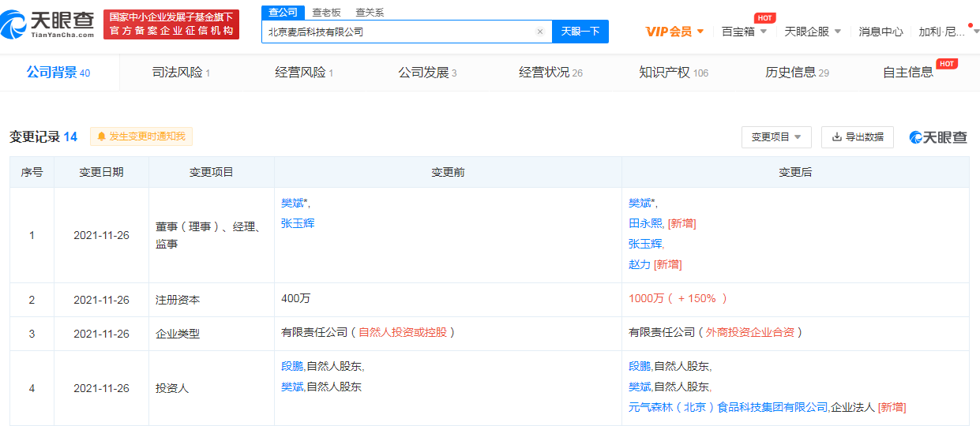Open the 司法风险 tab

(x=180, y=73)
